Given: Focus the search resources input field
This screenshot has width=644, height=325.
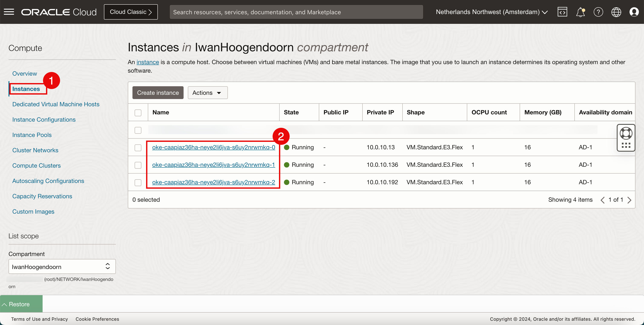Looking at the screenshot, I should 296,12.
